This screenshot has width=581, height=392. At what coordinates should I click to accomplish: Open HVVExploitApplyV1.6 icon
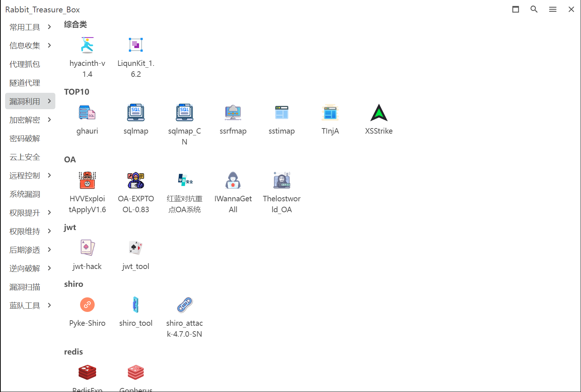click(87, 181)
